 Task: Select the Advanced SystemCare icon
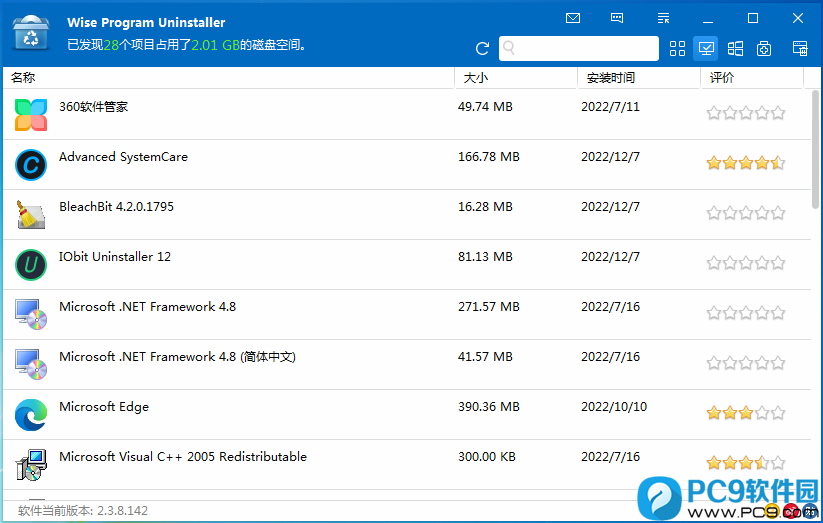(31, 165)
